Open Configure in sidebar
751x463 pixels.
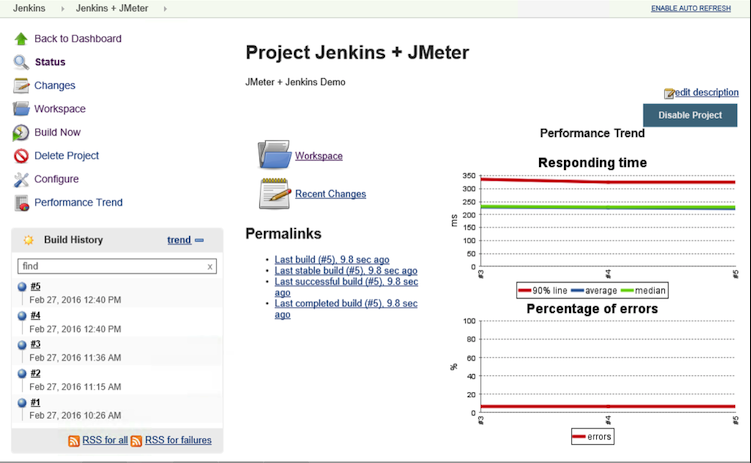pyautogui.click(x=57, y=179)
